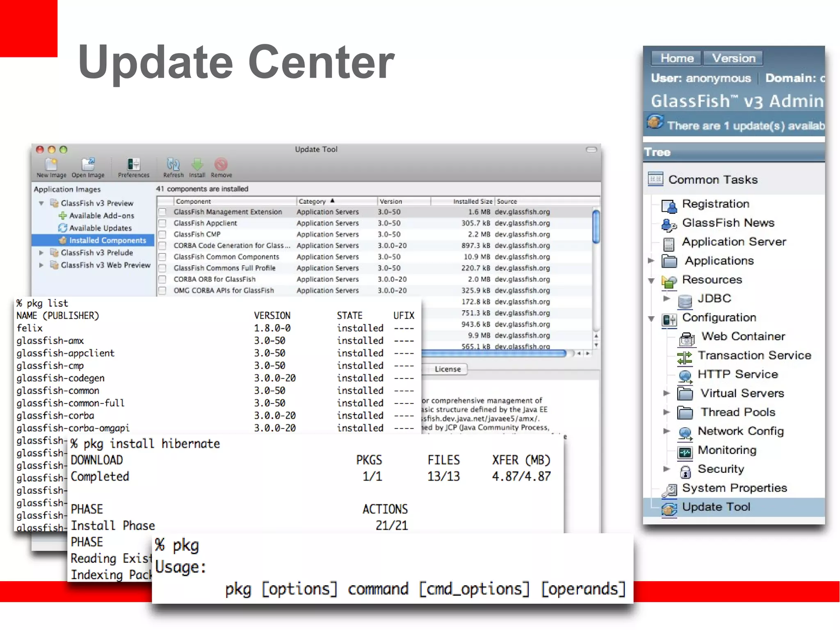Click the System Properties icon
Screen dimensions: 840x630
pyautogui.click(x=669, y=490)
